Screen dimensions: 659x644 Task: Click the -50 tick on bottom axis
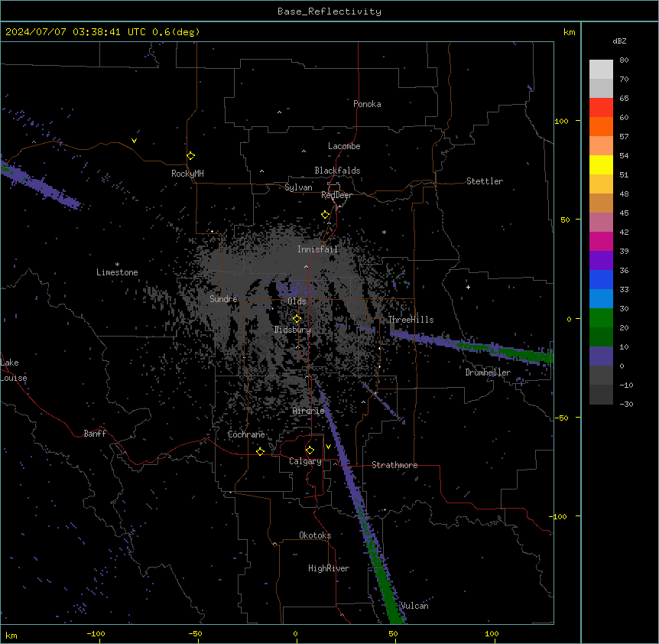(x=195, y=633)
